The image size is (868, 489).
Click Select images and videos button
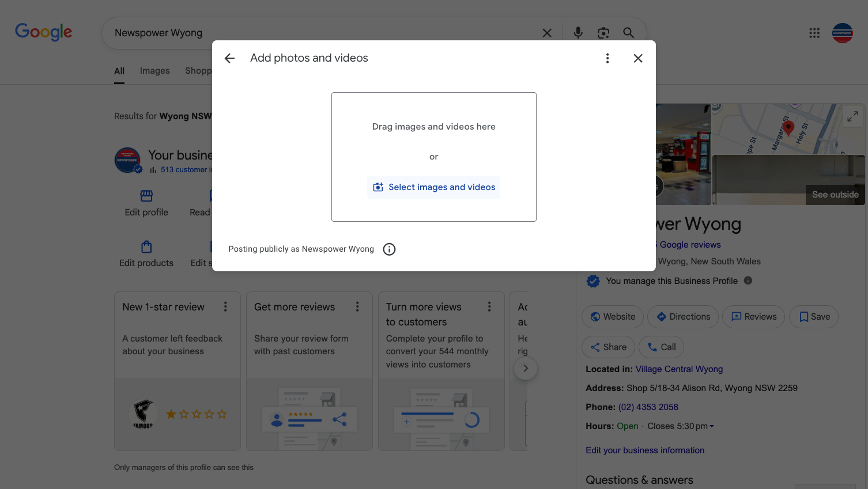434,187
